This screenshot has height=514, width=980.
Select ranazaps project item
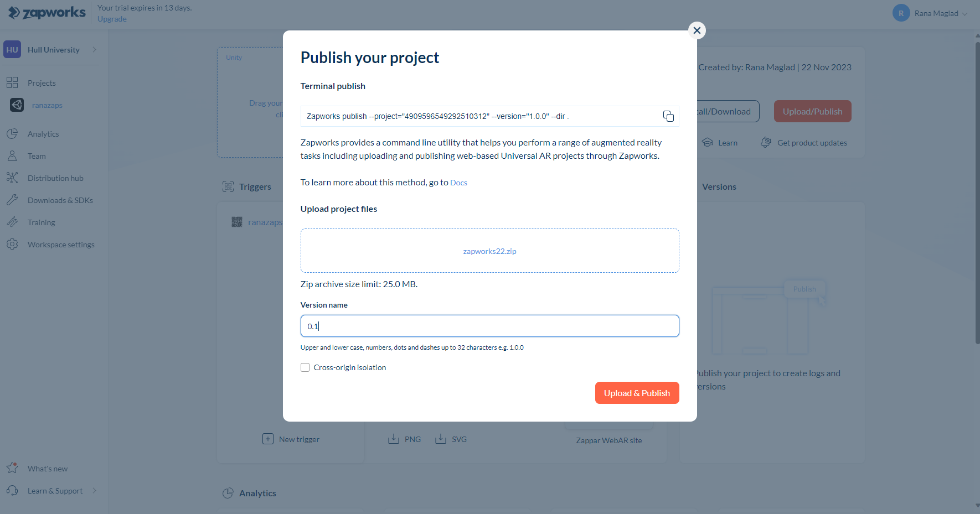tap(47, 105)
